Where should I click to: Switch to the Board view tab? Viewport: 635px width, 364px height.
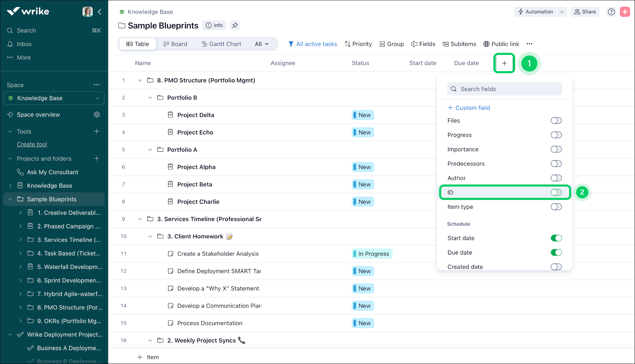pos(175,44)
